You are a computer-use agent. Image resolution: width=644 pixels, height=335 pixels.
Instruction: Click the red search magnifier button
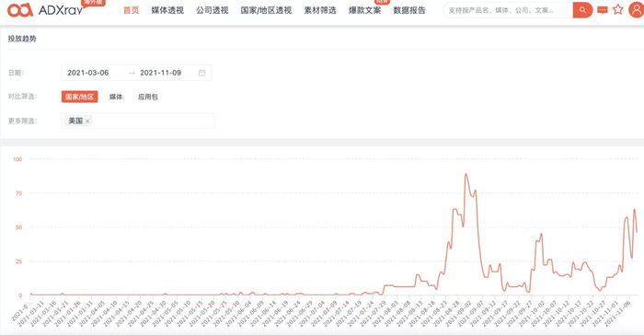582,10
